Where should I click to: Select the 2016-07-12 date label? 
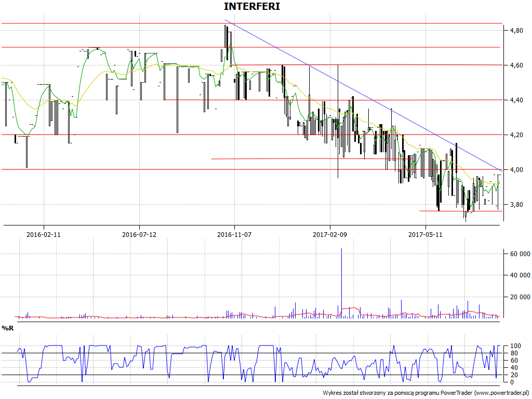point(139,234)
